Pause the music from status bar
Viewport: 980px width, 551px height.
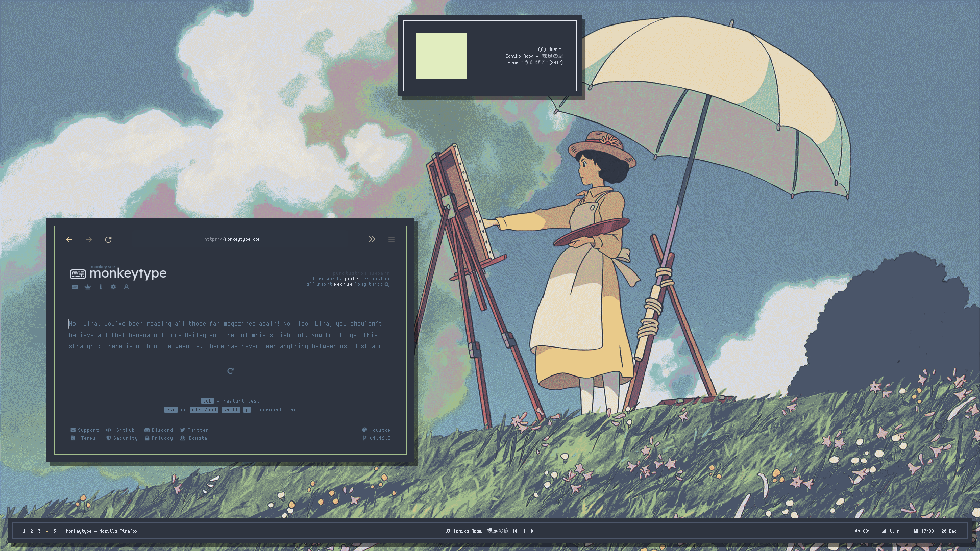524,531
